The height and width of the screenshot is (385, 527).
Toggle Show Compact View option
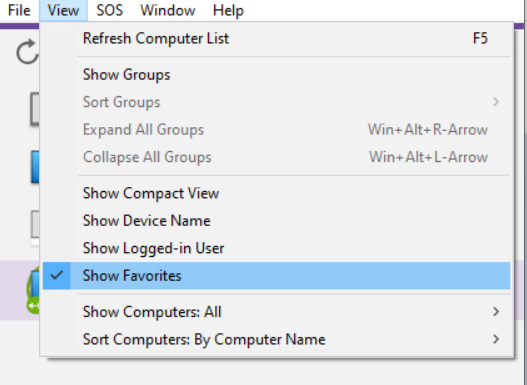coord(276,193)
